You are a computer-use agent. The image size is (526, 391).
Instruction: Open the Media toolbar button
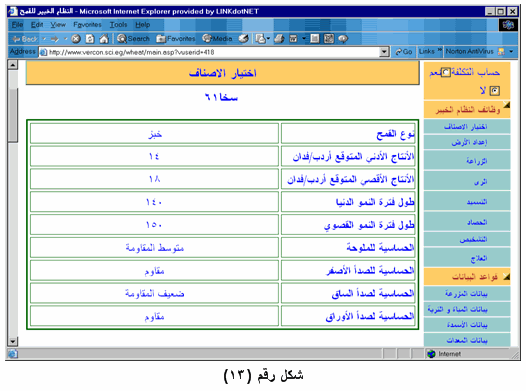click(x=217, y=39)
